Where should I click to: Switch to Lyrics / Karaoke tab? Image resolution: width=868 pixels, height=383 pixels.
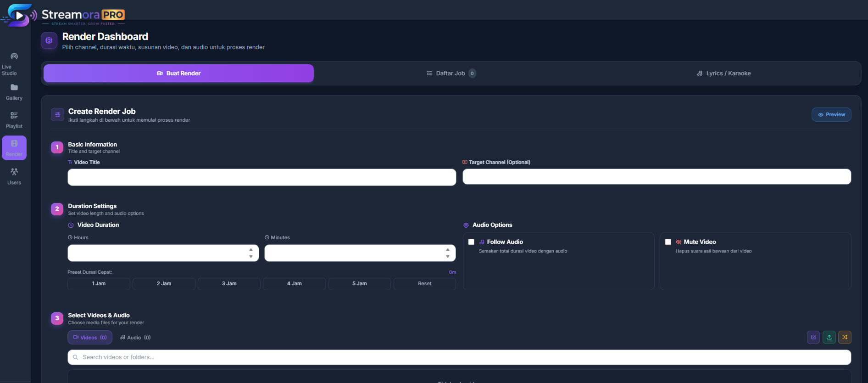click(x=723, y=73)
